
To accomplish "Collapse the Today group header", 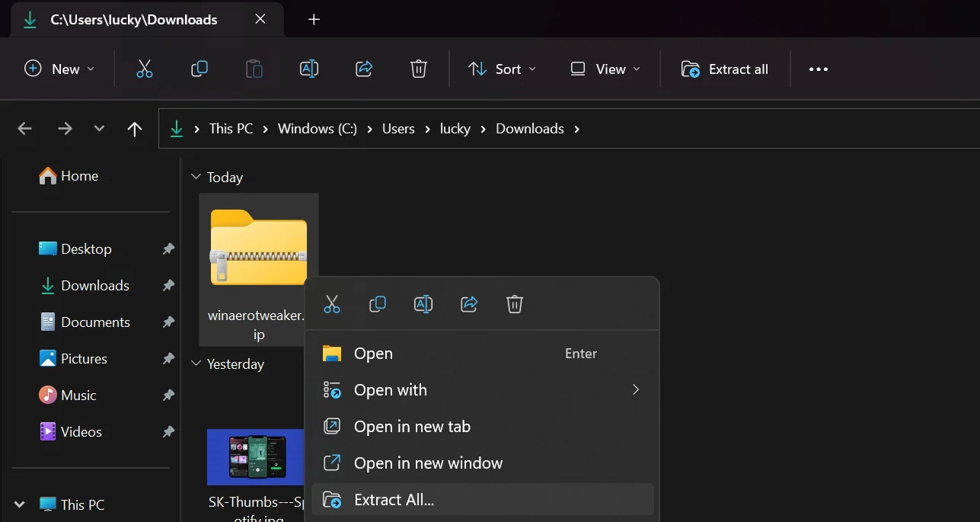I will point(196,177).
